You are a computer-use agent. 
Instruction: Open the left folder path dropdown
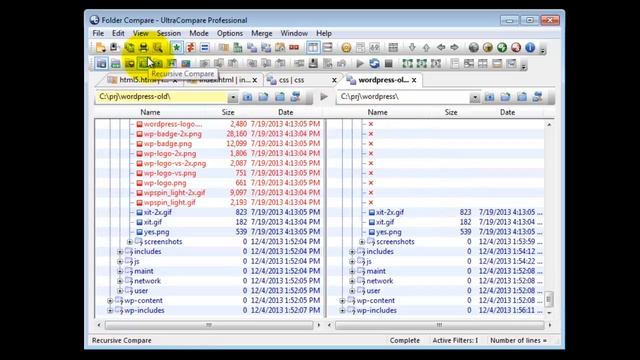(x=233, y=97)
